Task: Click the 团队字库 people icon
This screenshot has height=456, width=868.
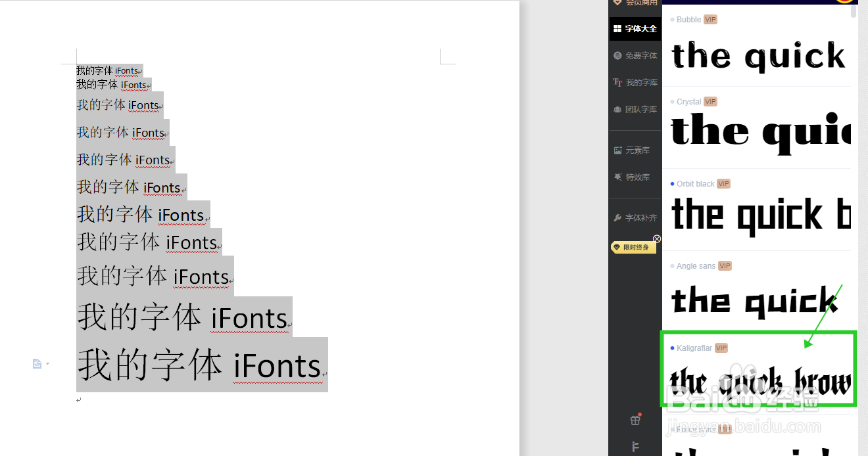Action: [617, 110]
